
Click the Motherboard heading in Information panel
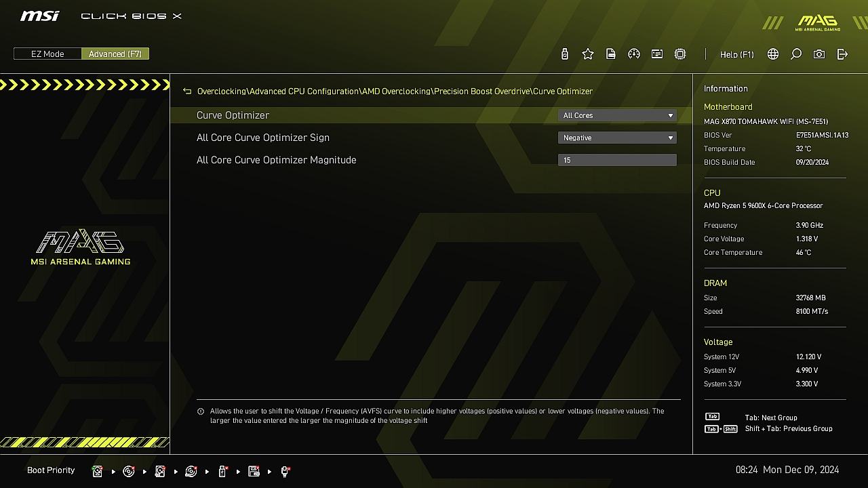point(728,107)
